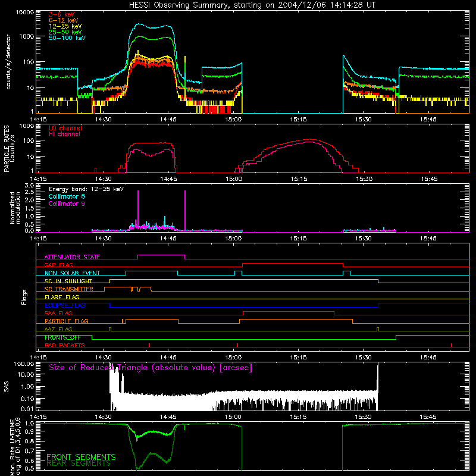Viewport: 476px width, 476px height.
Task: Click the 15:45 tick under SAS plot
Action: [x=428, y=417]
